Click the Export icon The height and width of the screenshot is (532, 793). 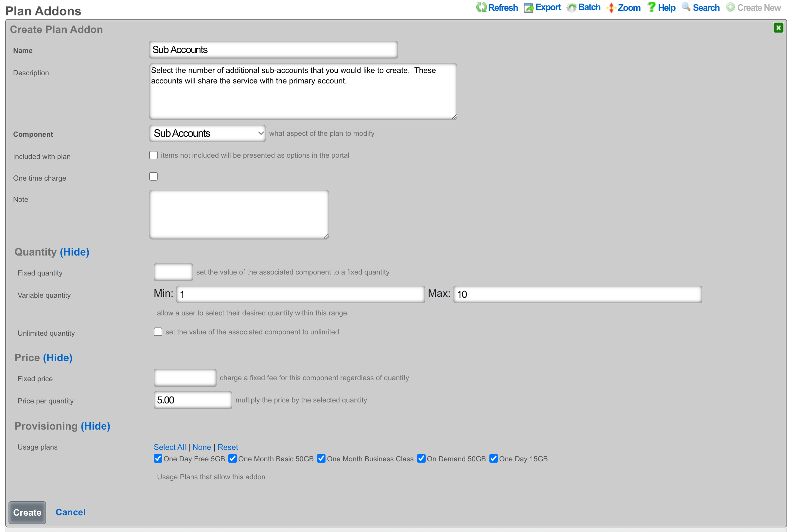(x=528, y=8)
